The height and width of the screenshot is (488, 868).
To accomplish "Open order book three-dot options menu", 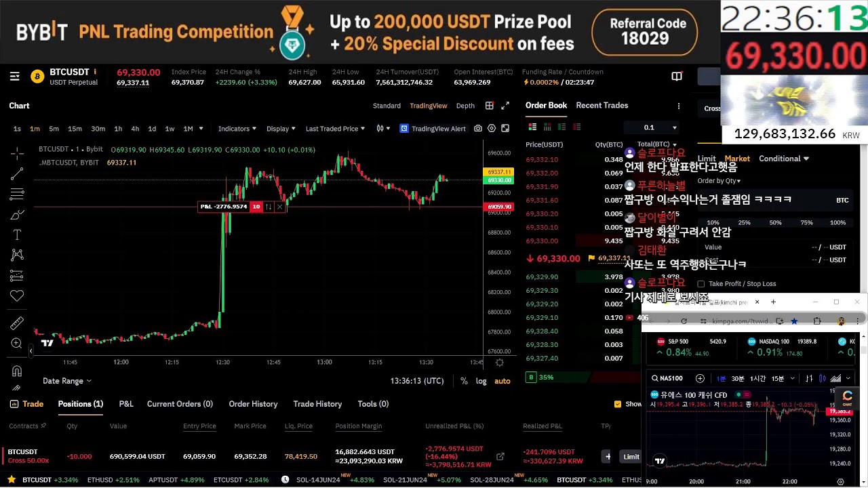I will [x=679, y=106].
